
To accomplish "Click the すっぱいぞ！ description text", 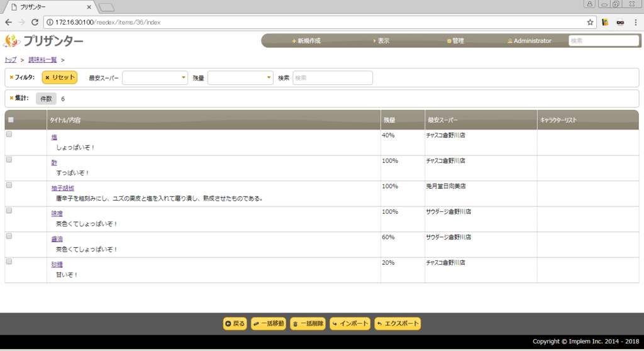I will coord(73,173).
